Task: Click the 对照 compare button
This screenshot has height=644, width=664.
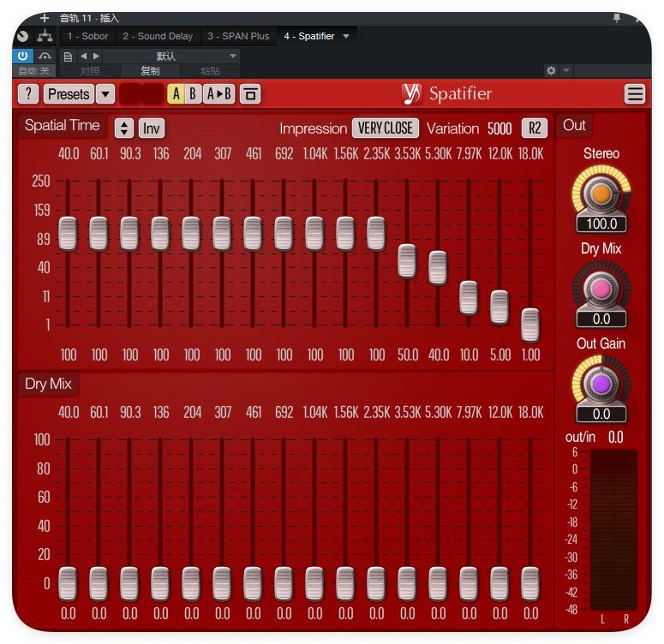Action: point(90,71)
